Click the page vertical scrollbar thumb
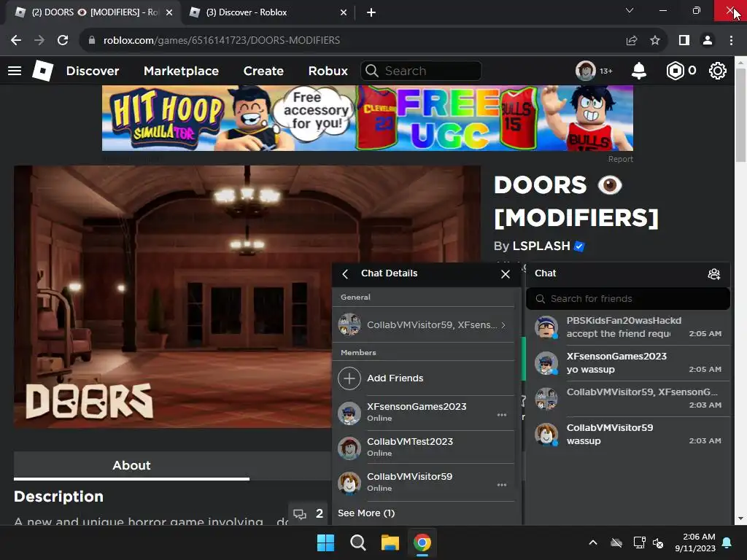The width and height of the screenshot is (747, 560). [x=740, y=115]
